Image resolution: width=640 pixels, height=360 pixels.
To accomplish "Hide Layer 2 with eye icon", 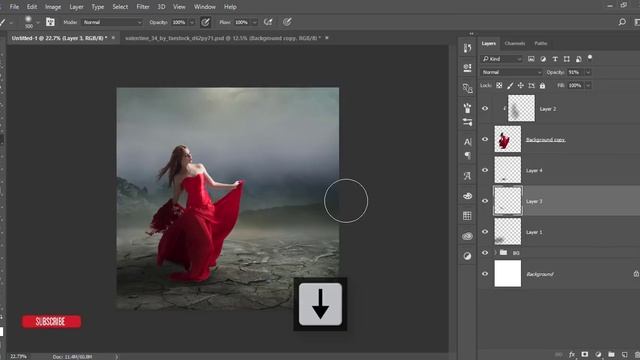I will [x=485, y=109].
